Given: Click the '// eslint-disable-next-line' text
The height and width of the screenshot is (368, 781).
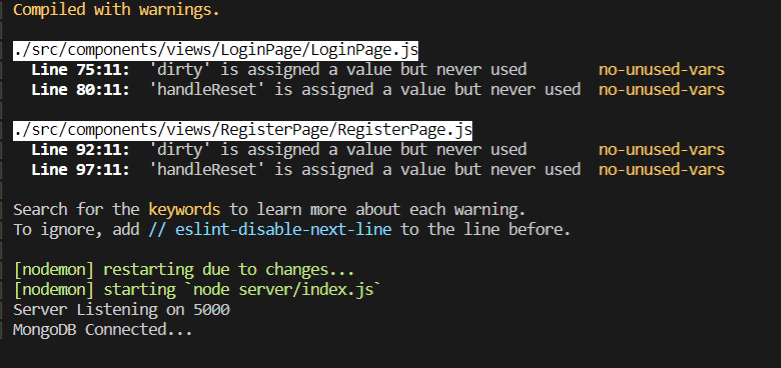Looking at the screenshot, I should pos(269,230).
